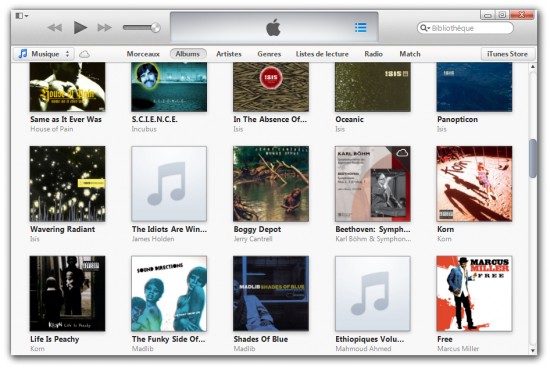
Task: Skip to the previous track
Action: [55, 27]
